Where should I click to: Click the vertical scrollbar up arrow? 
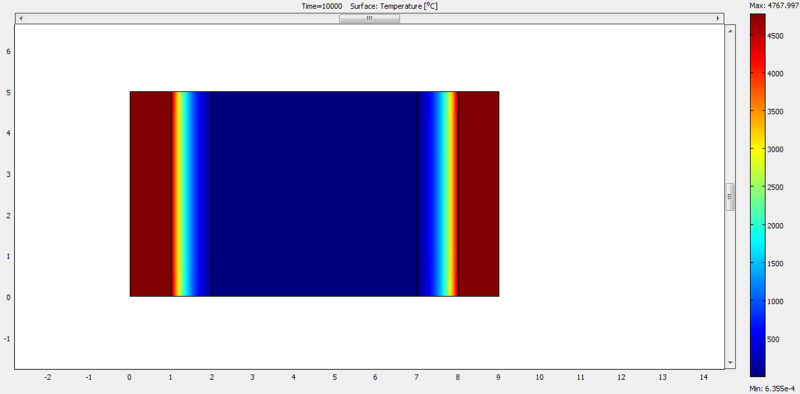(x=730, y=31)
